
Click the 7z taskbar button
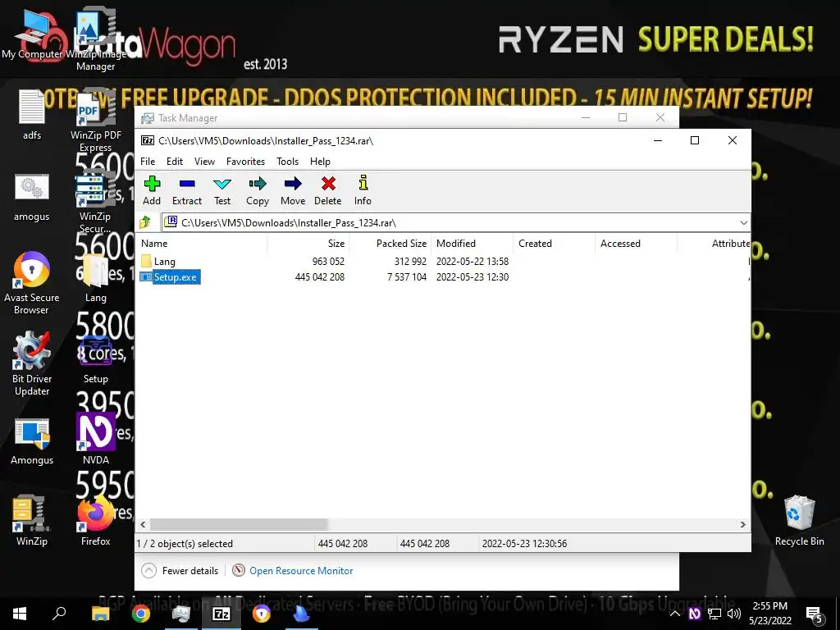(x=221, y=614)
